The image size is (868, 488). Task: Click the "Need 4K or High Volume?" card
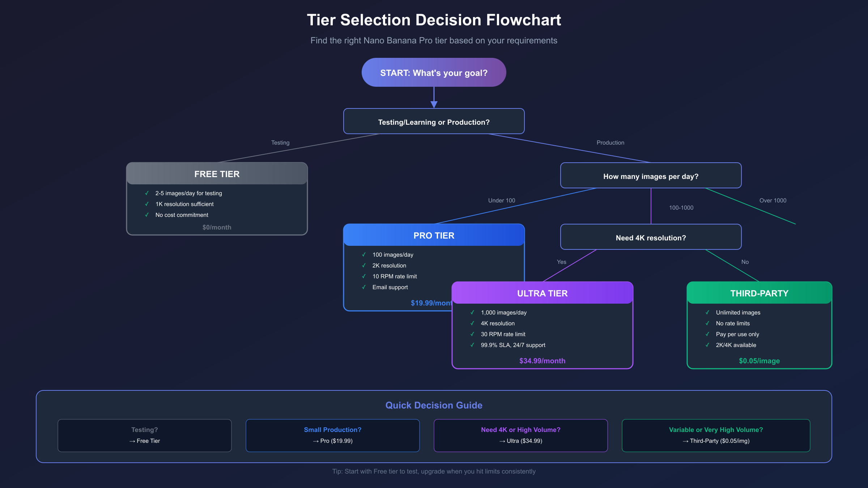click(x=520, y=435)
